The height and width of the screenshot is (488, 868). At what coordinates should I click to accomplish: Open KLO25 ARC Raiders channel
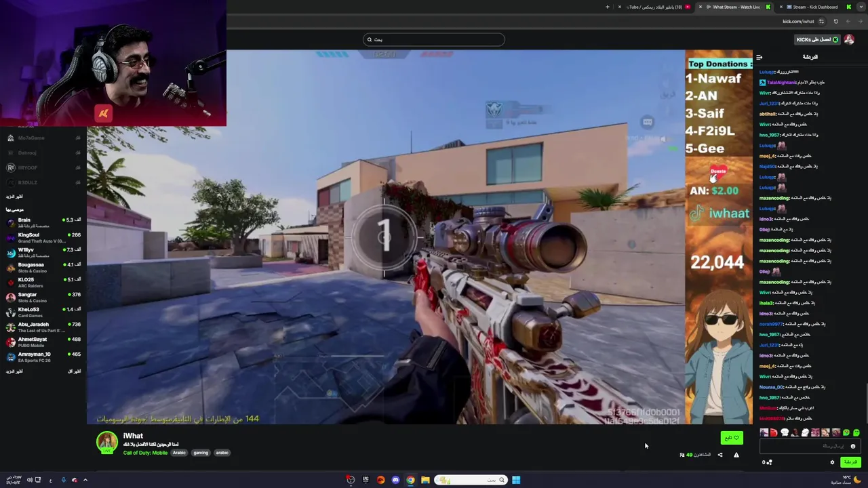tap(43, 282)
